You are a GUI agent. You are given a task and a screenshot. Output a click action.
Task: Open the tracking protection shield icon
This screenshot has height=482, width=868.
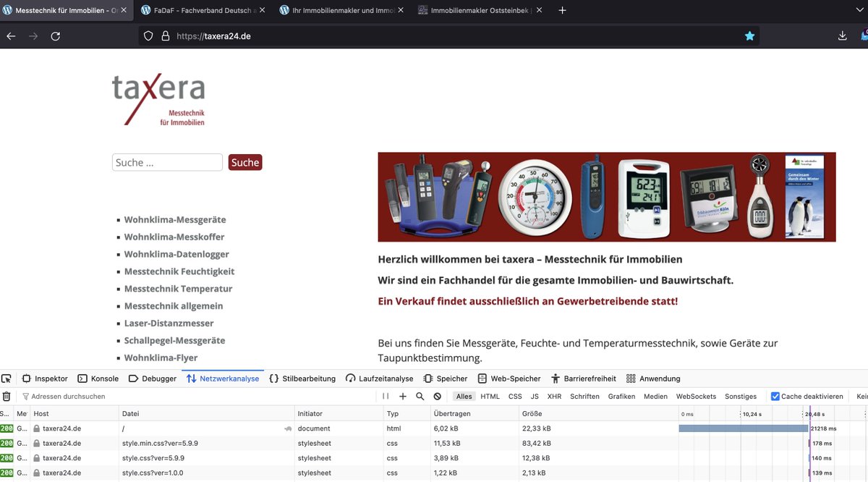[148, 36]
